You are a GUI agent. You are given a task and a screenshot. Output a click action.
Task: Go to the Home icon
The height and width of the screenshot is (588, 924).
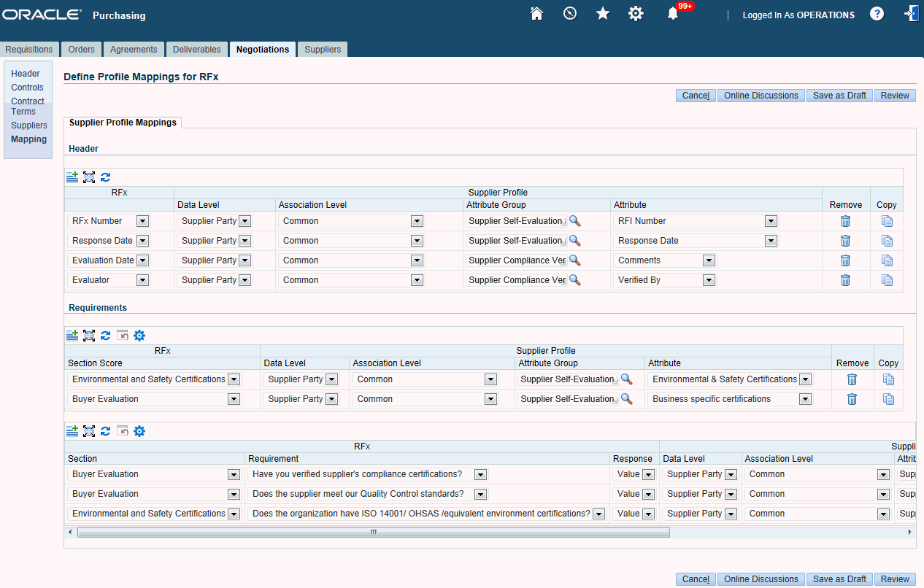coord(536,14)
